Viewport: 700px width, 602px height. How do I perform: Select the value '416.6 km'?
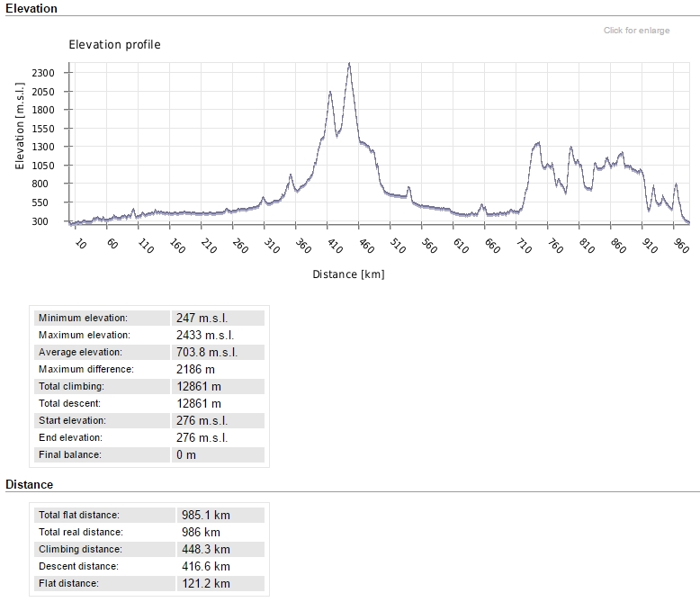[x=206, y=566]
